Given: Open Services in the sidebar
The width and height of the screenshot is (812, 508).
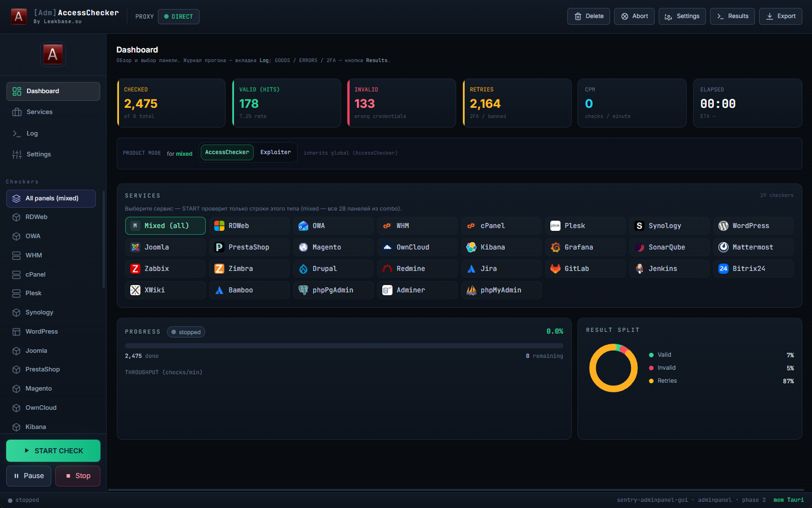Looking at the screenshot, I should click(x=53, y=112).
